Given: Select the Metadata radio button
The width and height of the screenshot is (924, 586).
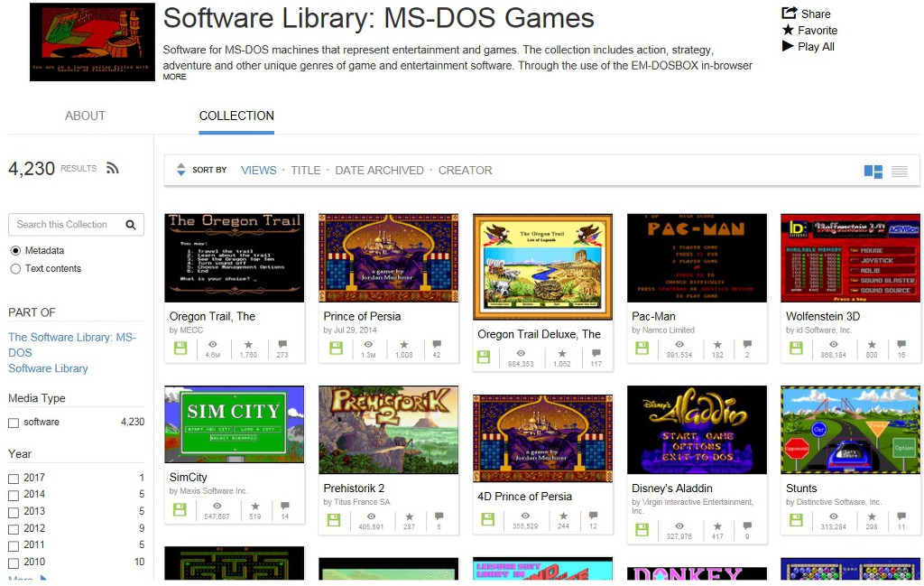Looking at the screenshot, I should [15, 250].
